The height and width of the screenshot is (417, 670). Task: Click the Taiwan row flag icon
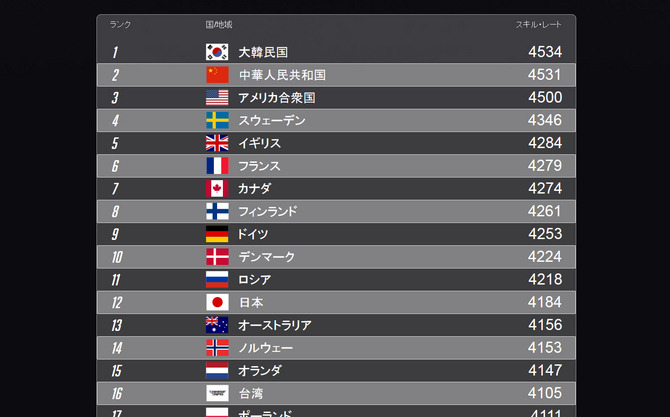click(217, 393)
